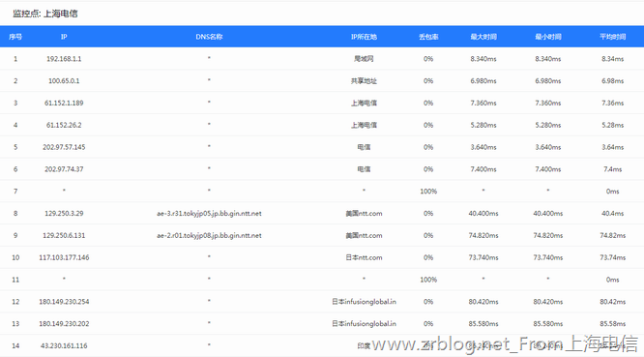644x357 pixels.
Task: Select IP address 192.168.1.1
Action: click(64, 59)
